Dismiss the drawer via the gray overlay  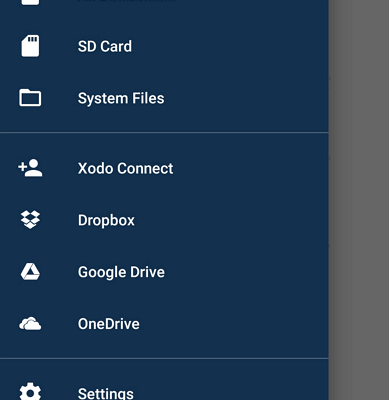tap(359, 200)
